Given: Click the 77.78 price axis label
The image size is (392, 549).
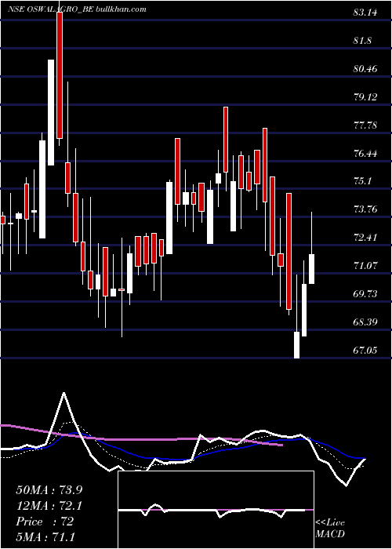Looking at the screenshot, I should pos(365,125).
